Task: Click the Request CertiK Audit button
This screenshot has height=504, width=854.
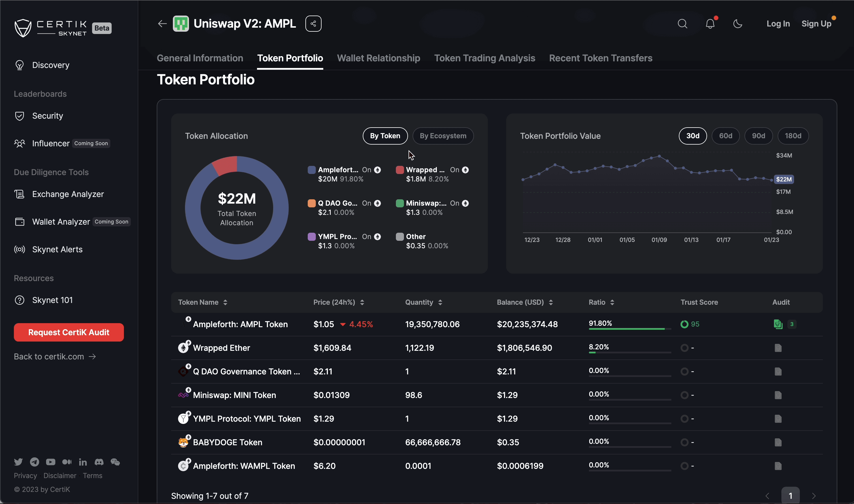Action: coord(69,332)
